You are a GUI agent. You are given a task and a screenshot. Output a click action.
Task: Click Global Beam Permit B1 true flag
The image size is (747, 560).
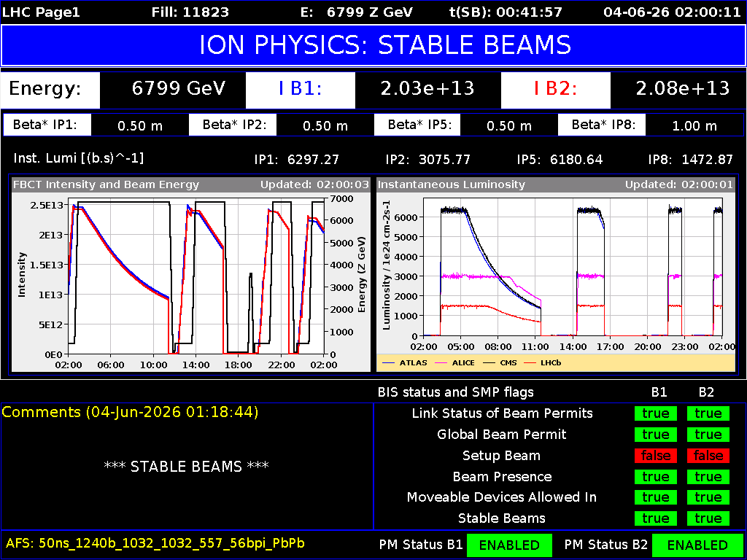pyautogui.click(x=656, y=435)
